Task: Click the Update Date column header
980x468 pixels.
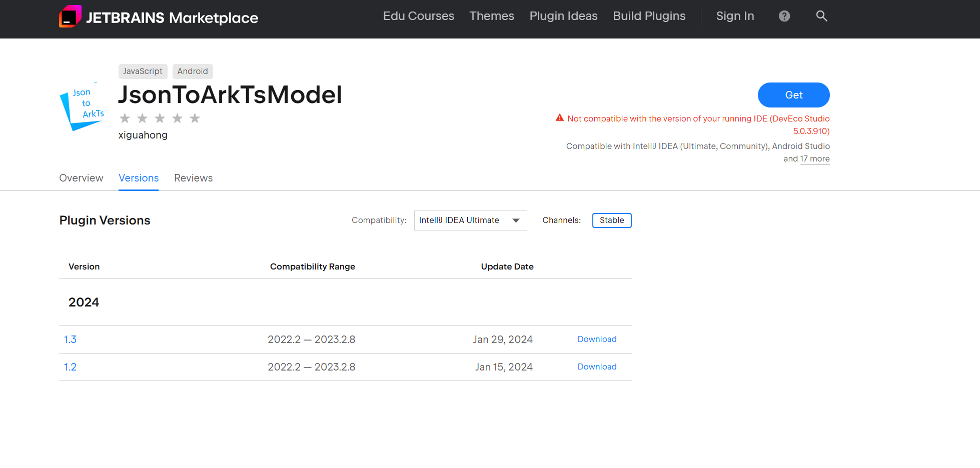Action: (x=507, y=266)
